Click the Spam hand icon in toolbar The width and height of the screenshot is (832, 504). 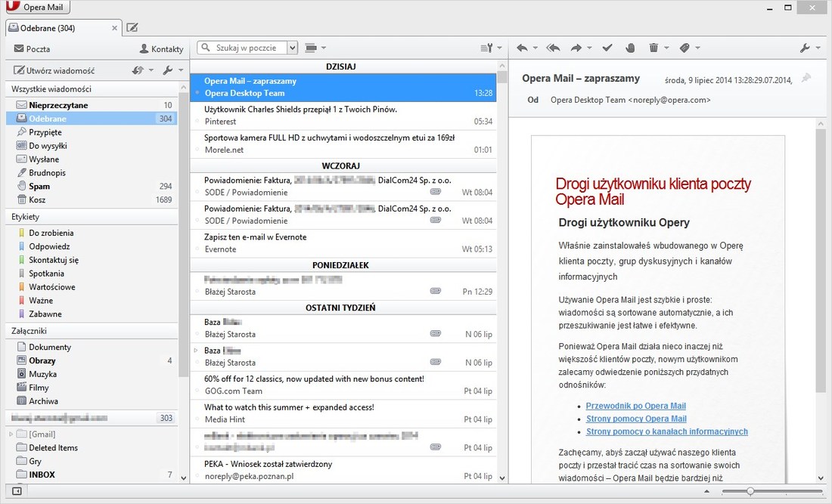click(630, 48)
